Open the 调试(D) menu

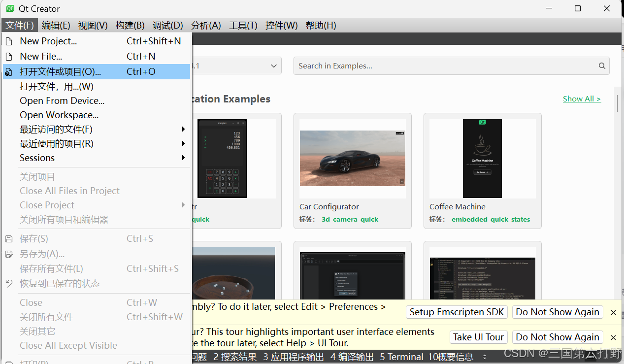168,26
